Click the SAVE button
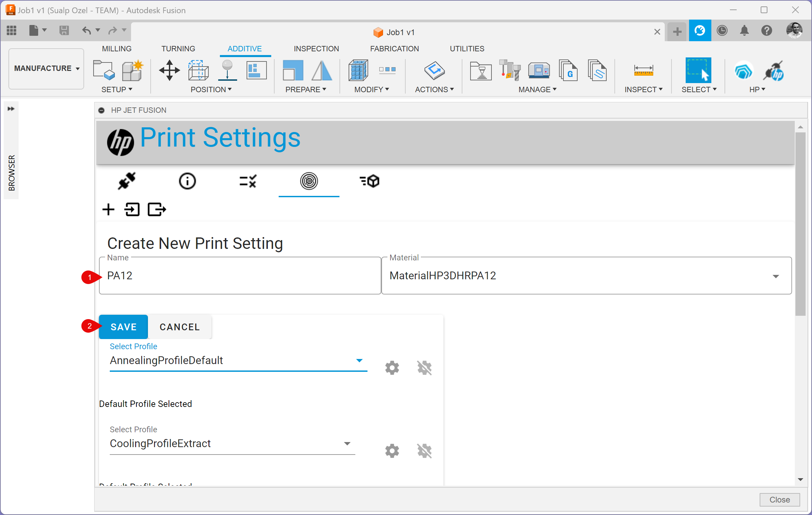The image size is (812, 515). [123, 327]
